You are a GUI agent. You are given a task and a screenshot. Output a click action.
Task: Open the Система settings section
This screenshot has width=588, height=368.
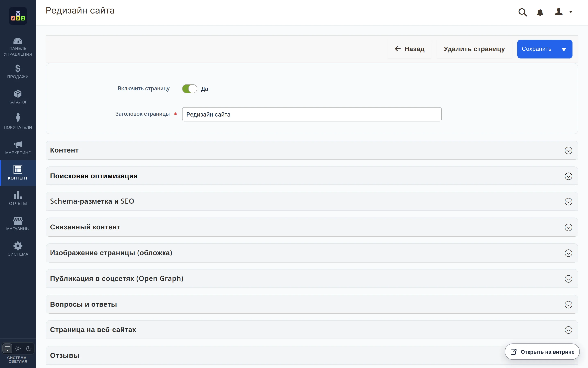click(x=18, y=249)
